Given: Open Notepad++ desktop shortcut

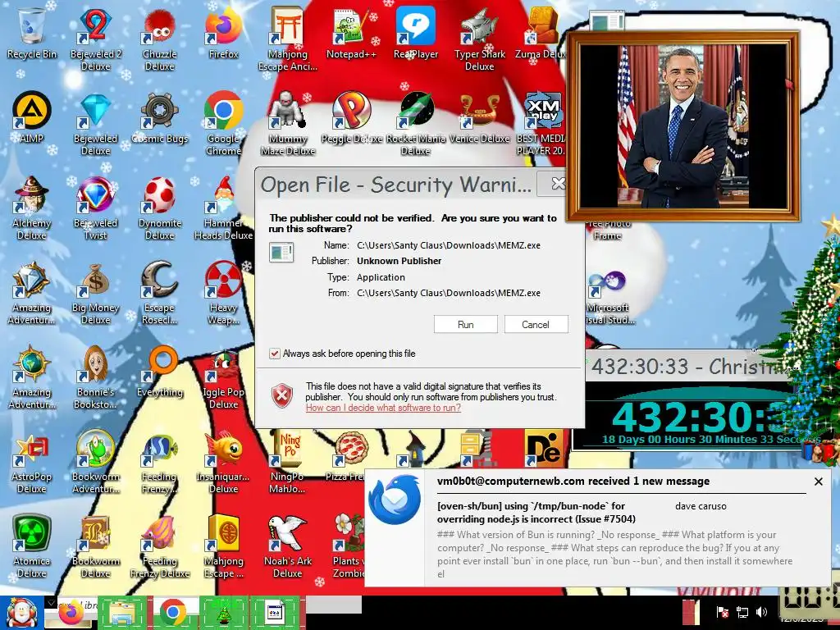Looking at the screenshot, I should [351, 33].
